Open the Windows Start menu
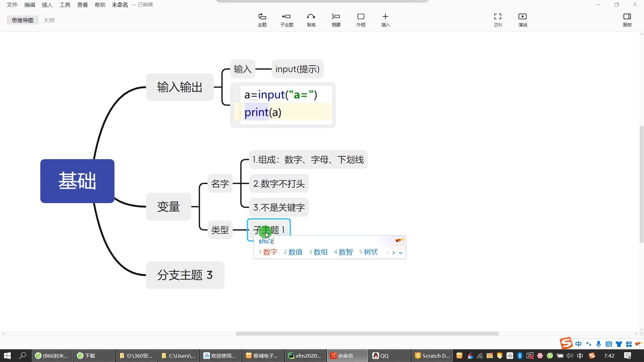Viewport: 644px width, 362px height. (x=7, y=355)
